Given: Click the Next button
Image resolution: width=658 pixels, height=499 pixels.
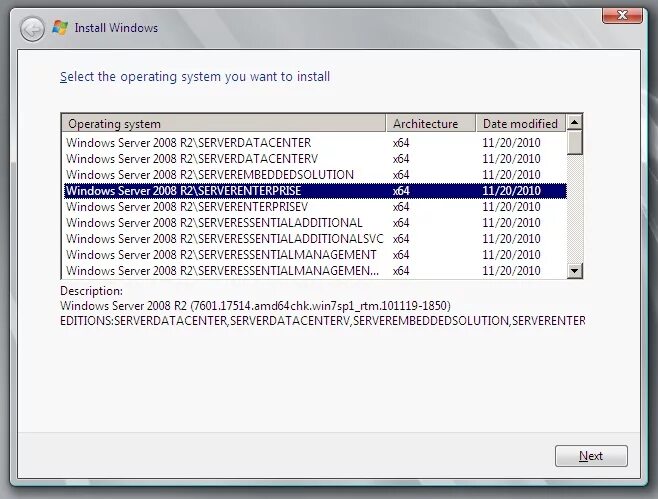Looking at the screenshot, I should (x=591, y=456).
